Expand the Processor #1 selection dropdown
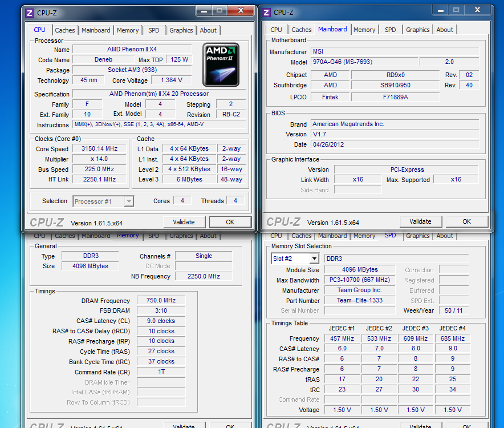Viewport: 504px width, 428px height. pyautogui.click(x=128, y=201)
